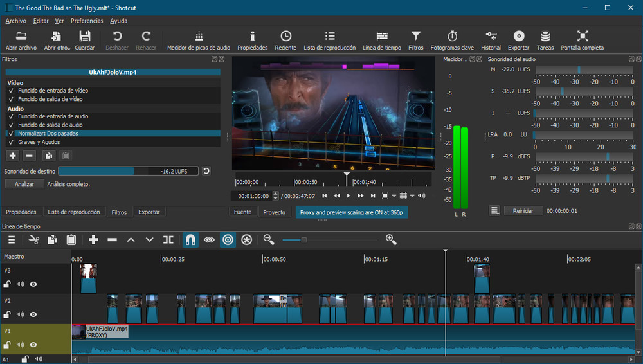Mute track V2 speaker icon

tap(20, 314)
